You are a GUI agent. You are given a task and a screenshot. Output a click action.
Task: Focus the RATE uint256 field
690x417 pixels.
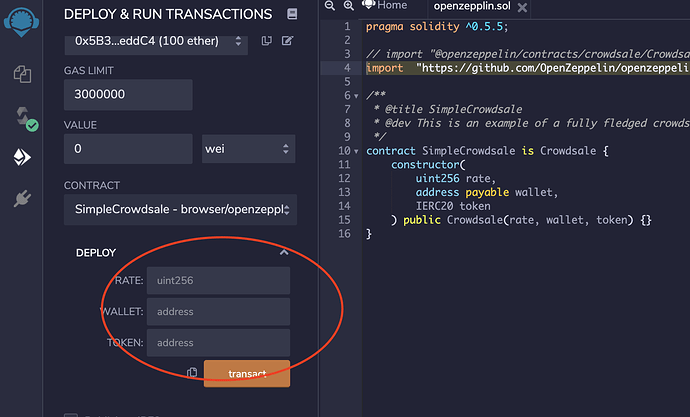(x=218, y=280)
